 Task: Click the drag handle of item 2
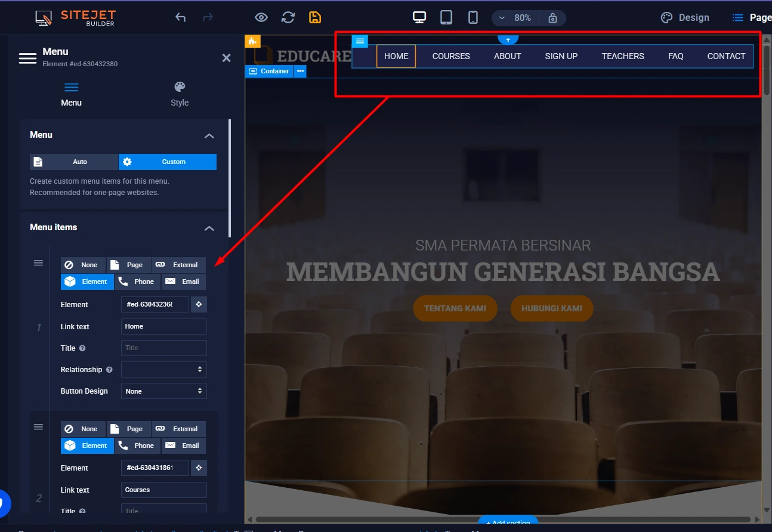[x=38, y=427]
